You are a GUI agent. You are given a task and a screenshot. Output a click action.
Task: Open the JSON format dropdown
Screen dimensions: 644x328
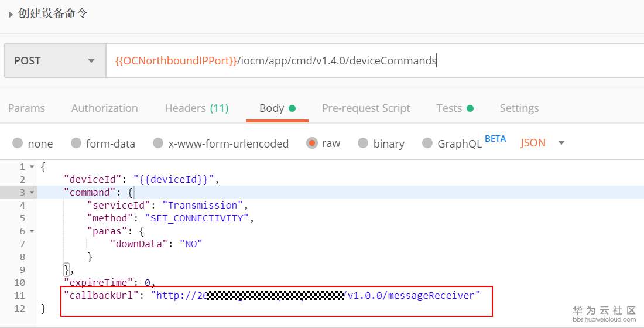[x=543, y=143]
